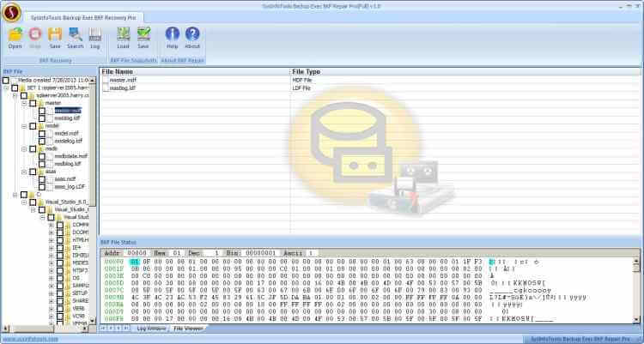Image resolution: width=644 pixels, height=344 pixels.
Task: Click the MDF File type cell
Action: [302, 80]
